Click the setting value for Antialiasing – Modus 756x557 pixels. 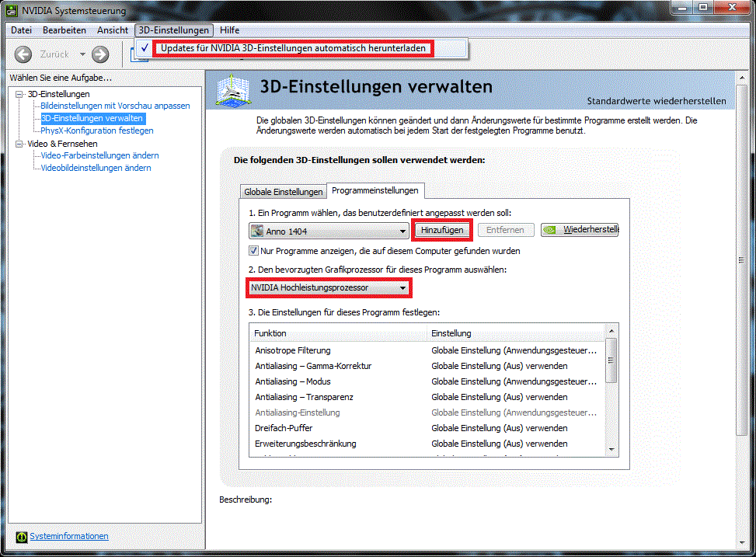click(x=514, y=381)
